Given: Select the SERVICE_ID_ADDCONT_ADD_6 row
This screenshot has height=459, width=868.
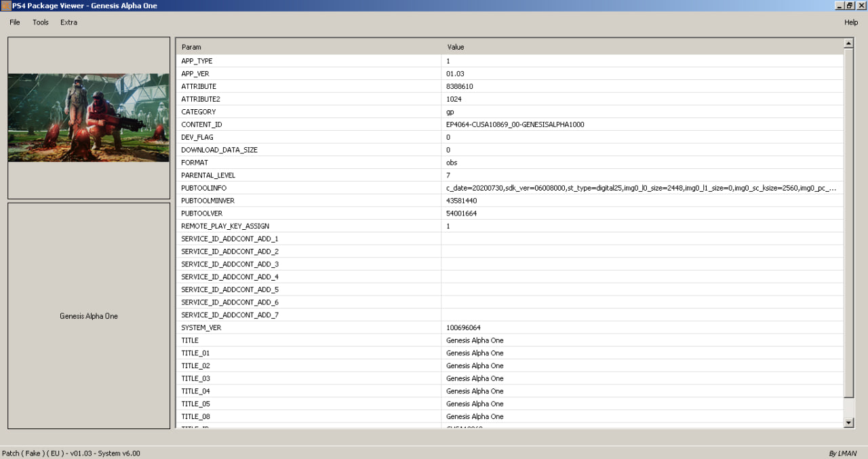Looking at the screenshot, I should click(509, 302).
